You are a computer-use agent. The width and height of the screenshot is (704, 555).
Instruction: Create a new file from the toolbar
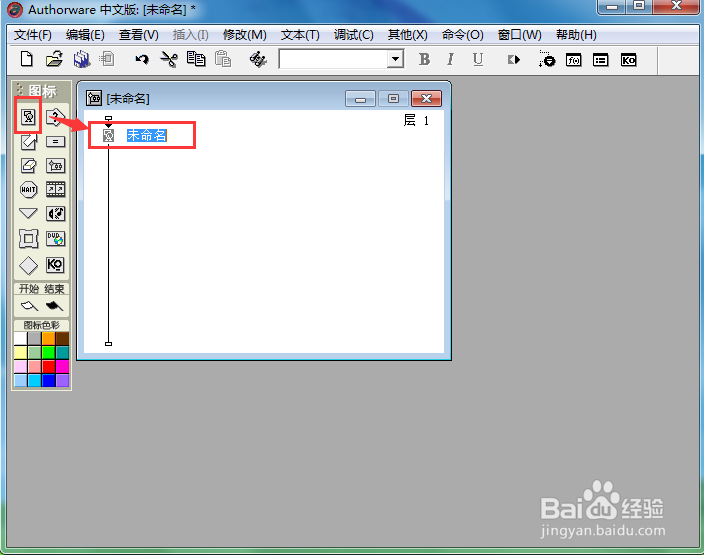coord(26,59)
